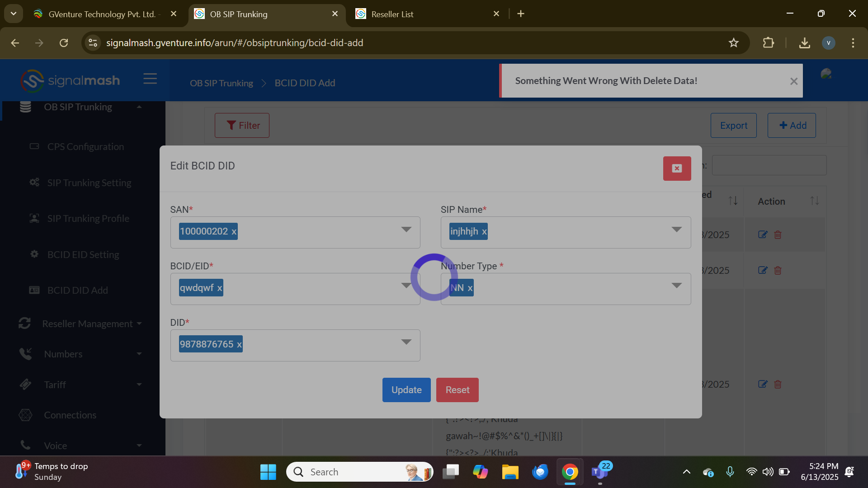Viewport: 868px width, 488px height.
Task: Open Chrome downloads icon
Action: tap(804, 43)
